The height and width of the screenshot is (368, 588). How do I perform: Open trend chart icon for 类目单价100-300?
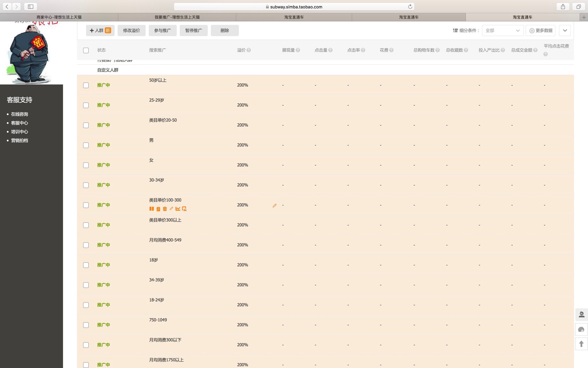click(178, 209)
